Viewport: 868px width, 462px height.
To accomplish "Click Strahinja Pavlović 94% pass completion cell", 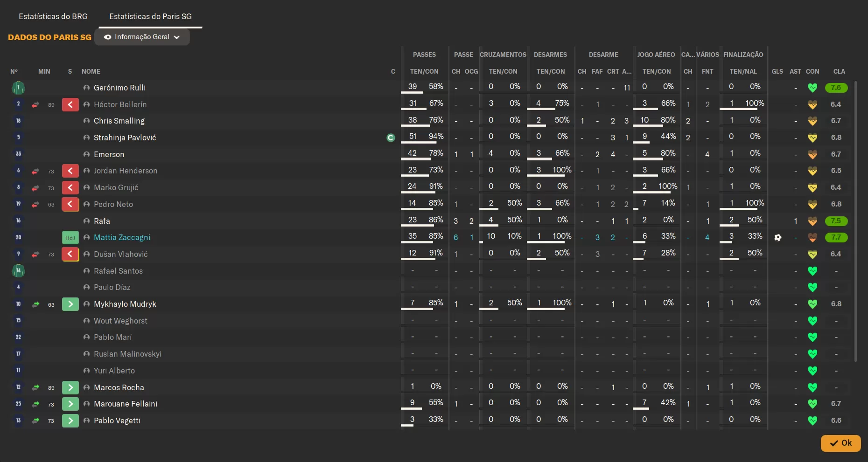I will tap(436, 137).
